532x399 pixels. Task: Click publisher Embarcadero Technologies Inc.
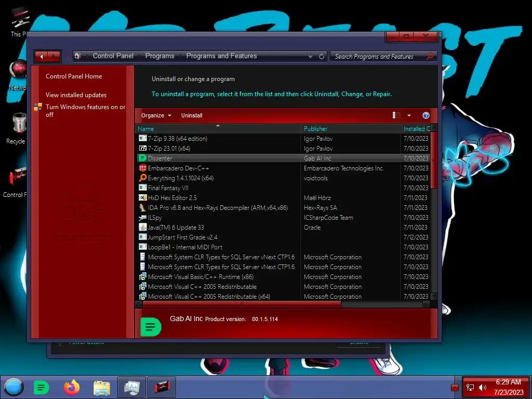click(x=344, y=168)
